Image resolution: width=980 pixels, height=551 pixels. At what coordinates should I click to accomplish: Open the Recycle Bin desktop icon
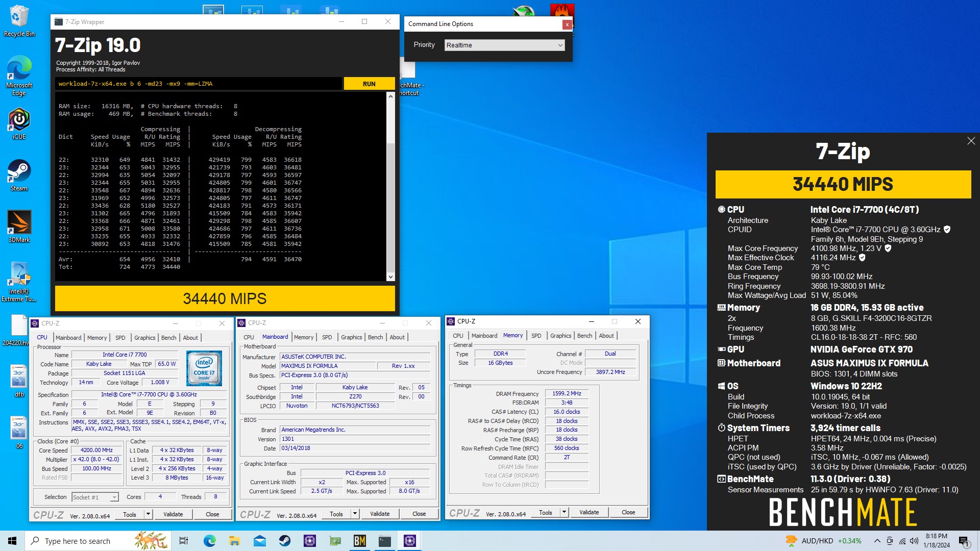19,20
